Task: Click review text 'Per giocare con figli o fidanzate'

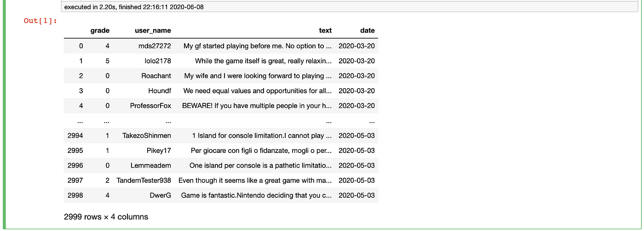Action: pos(261,150)
